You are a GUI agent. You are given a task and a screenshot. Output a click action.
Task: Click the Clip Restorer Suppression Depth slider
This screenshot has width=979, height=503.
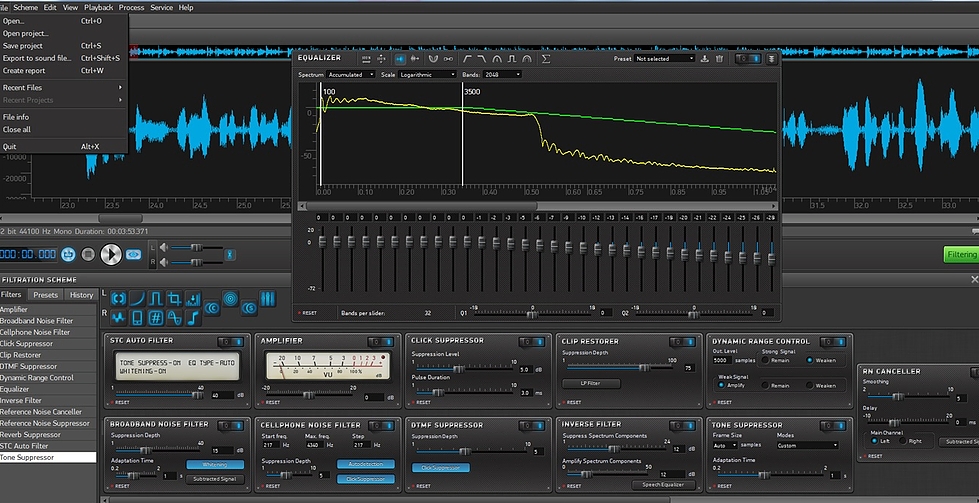tap(620, 368)
